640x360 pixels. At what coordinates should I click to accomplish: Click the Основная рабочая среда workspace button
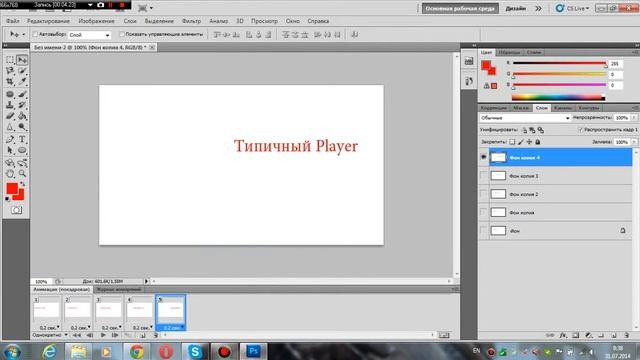point(460,8)
